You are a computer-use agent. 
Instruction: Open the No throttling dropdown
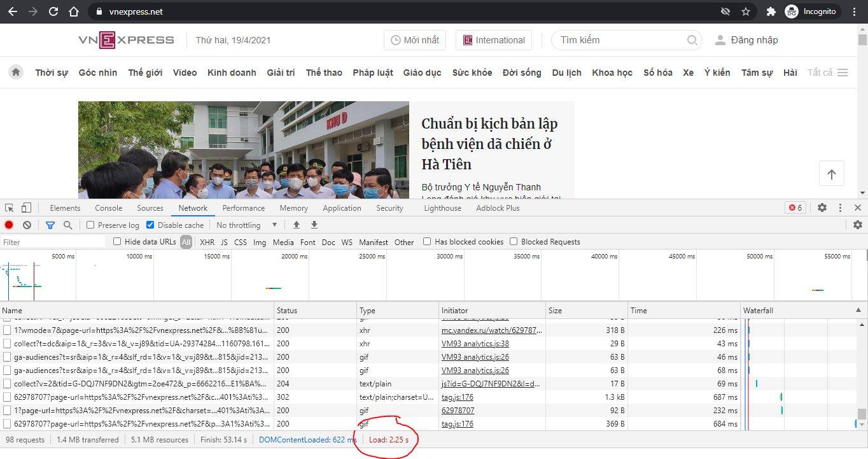pyautogui.click(x=246, y=225)
